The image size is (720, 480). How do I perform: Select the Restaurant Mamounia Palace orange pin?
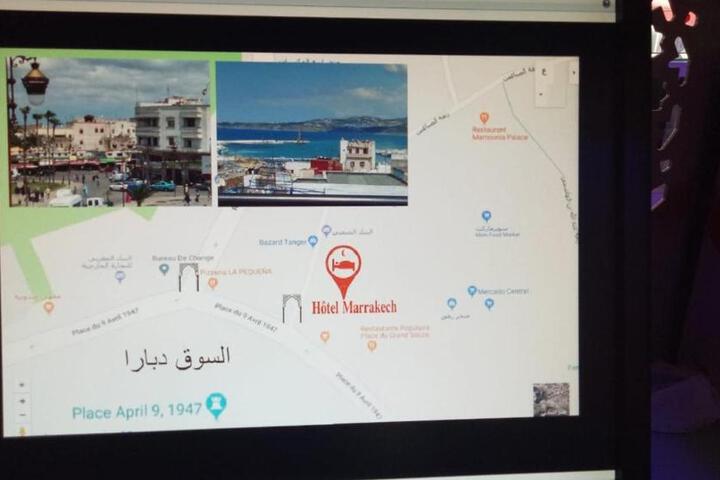tap(484, 118)
